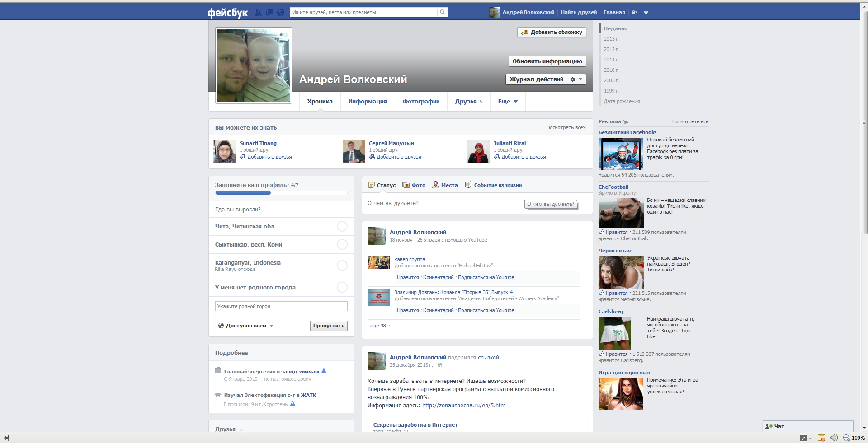The width and height of the screenshot is (868, 443).
Task: Click the О чем вы думаете status field
Action: pyautogui.click(x=477, y=204)
